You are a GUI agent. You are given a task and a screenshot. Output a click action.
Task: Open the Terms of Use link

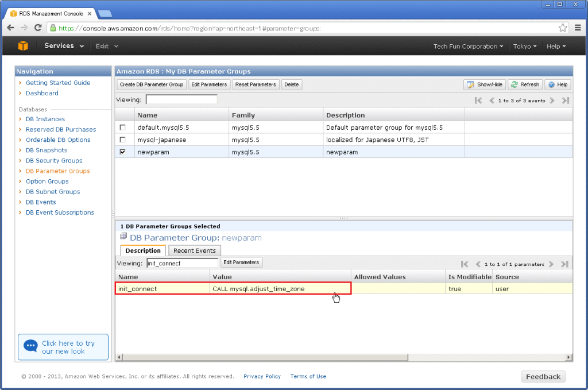tap(308, 376)
